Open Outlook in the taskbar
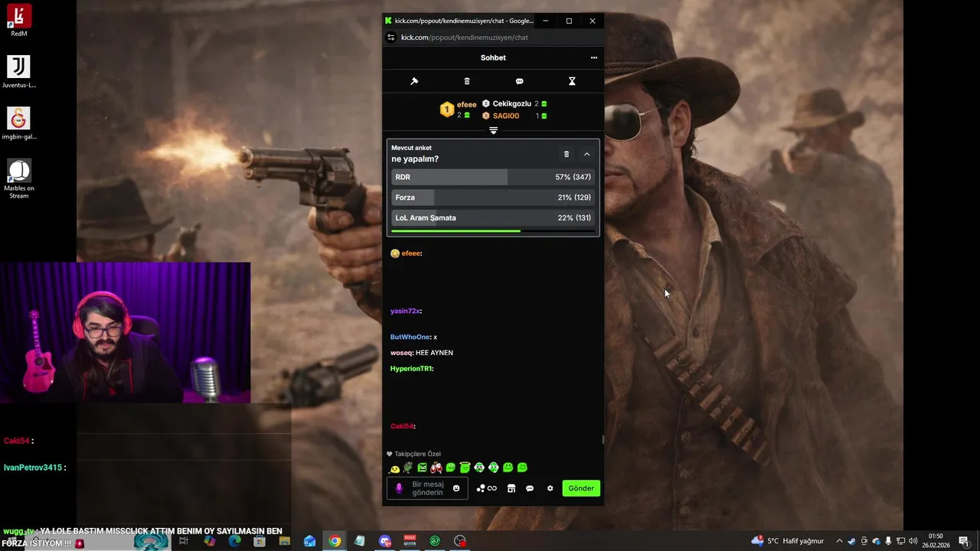Screen dimensions: 980x551 [x=309, y=541]
